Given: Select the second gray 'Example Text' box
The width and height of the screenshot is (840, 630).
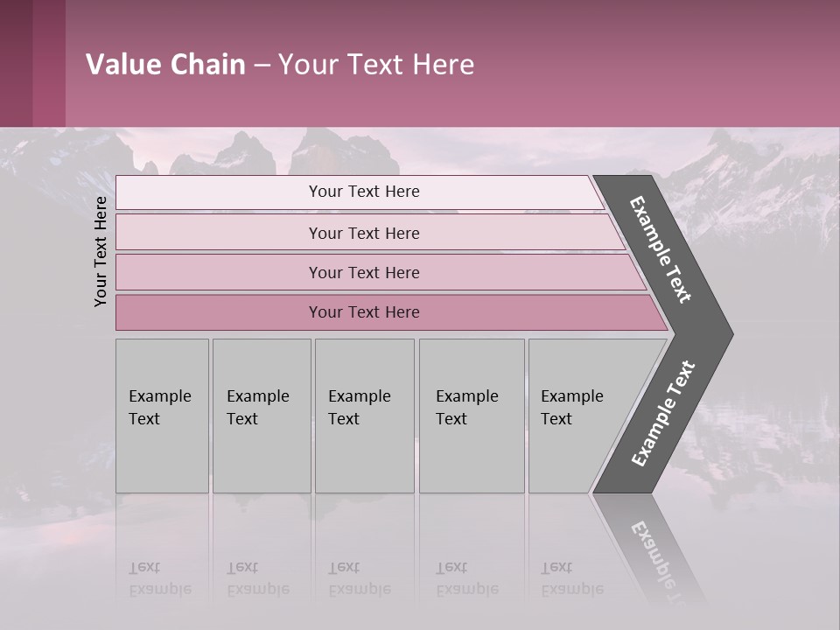Looking at the screenshot, I should (x=262, y=416).
